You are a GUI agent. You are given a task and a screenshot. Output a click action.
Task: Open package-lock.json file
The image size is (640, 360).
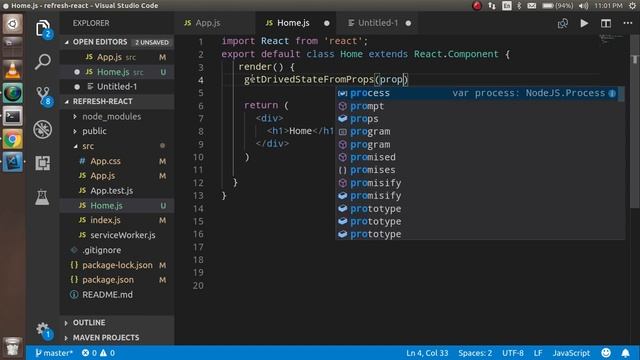tap(116, 265)
